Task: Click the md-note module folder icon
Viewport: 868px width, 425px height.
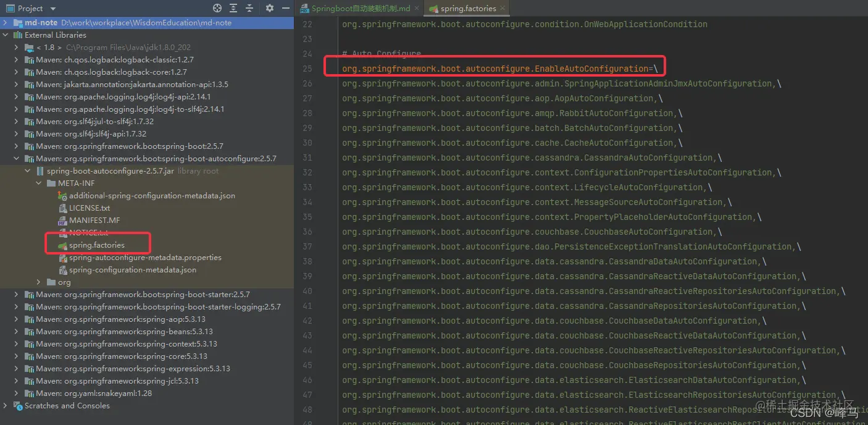Action: [x=17, y=23]
